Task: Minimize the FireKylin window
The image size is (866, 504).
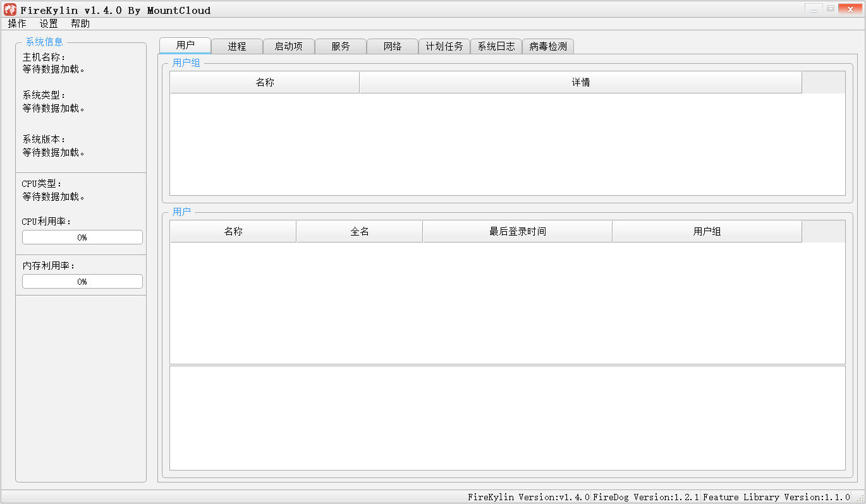Action: (813, 9)
